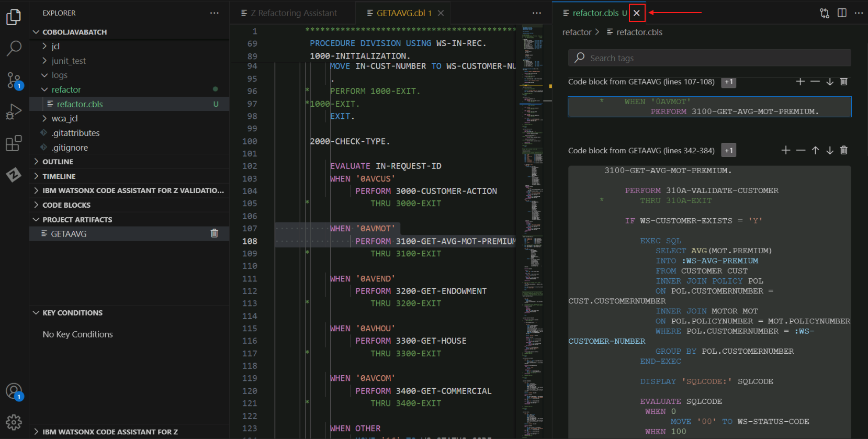The width and height of the screenshot is (868, 439).
Task: Expand the CODE BLOCKS section
Action: click(x=66, y=205)
